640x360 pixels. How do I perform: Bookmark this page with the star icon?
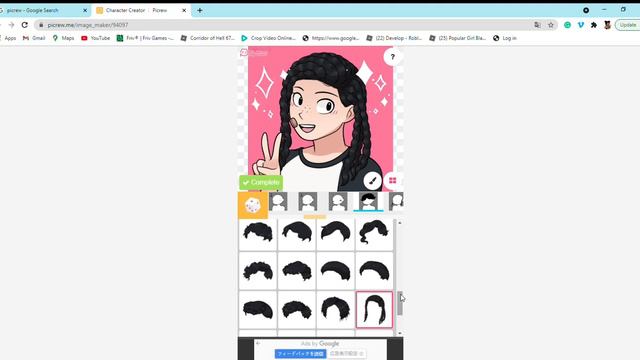pos(551,25)
